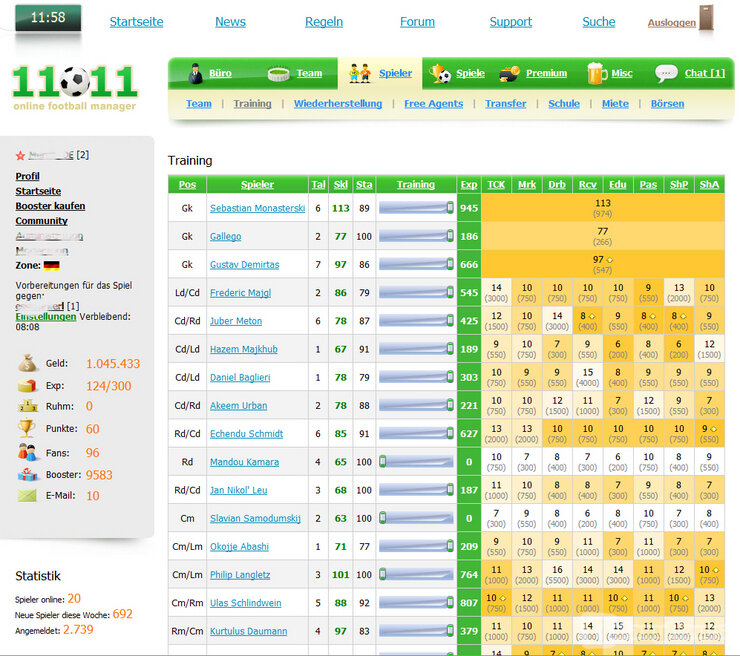Sort table by Exp column
The width and height of the screenshot is (740, 656).
pyautogui.click(x=469, y=185)
